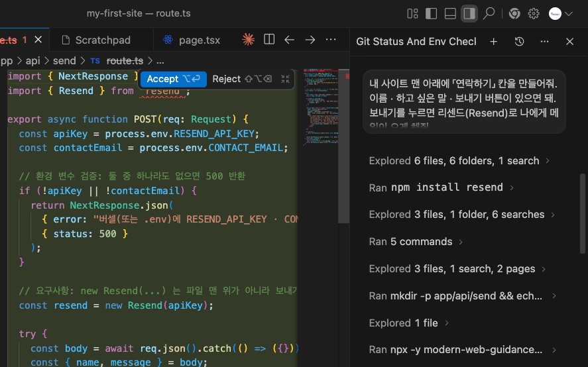This screenshot has width=588, height=367.
Task: Click the breadcrumb ellipsis symbol segment
Action: (x=160, y=61)
